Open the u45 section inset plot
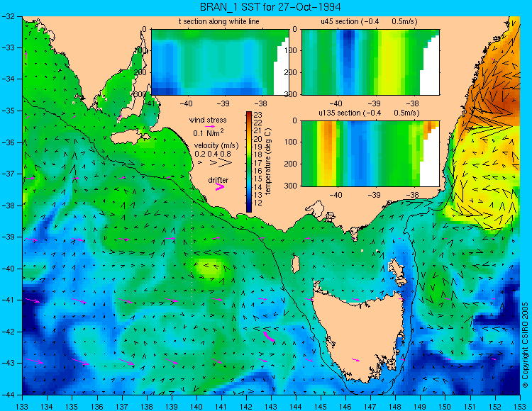532x411 pixels. click(370, 62)
